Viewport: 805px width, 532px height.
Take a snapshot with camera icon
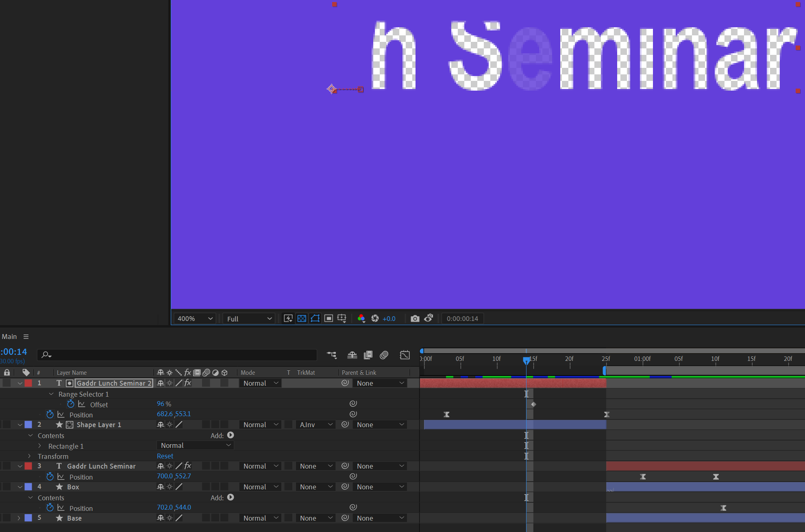pos(415,319)
